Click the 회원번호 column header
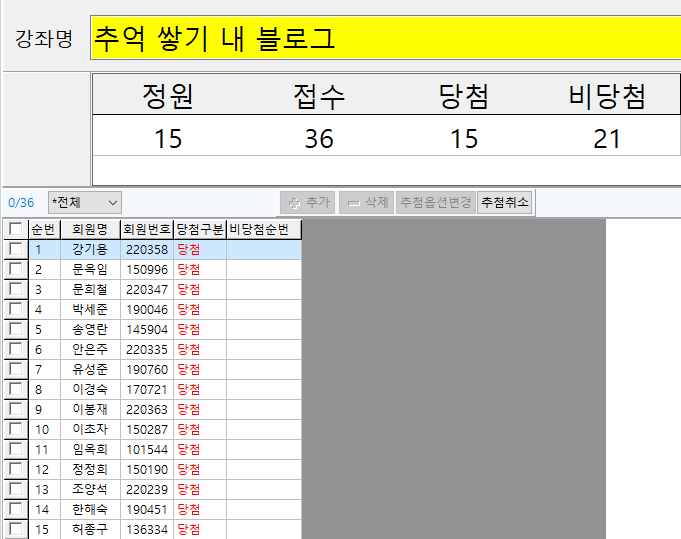Image resolution: width=681 pixels, height=539 pixels. pos(147,229)
